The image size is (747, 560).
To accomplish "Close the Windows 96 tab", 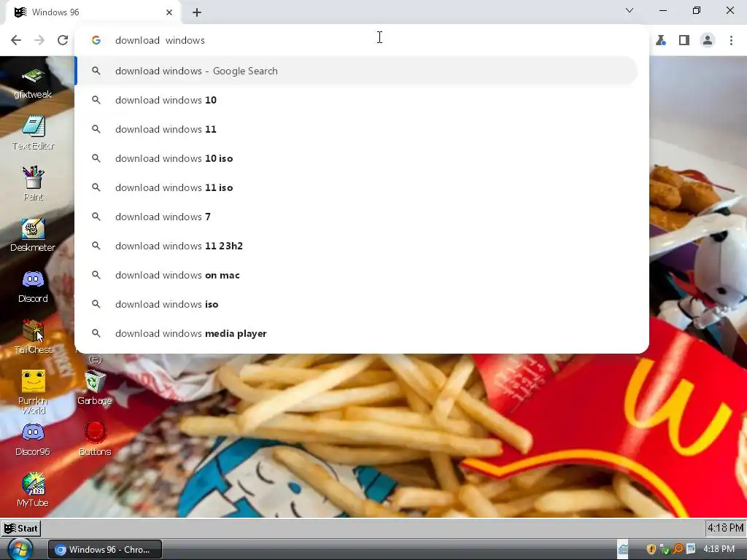I will [169, 12].
